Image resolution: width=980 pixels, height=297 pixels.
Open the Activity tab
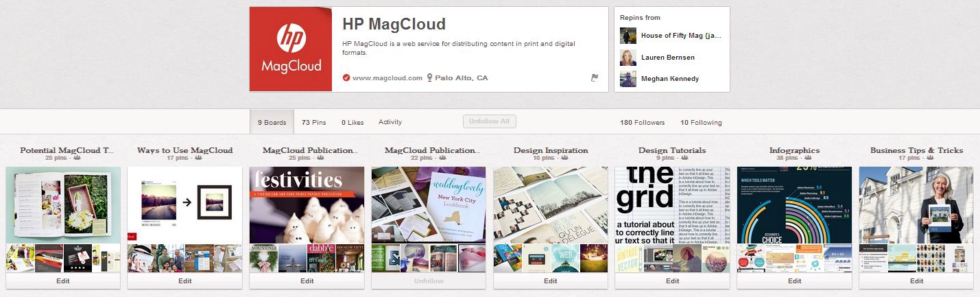[390, 122]
